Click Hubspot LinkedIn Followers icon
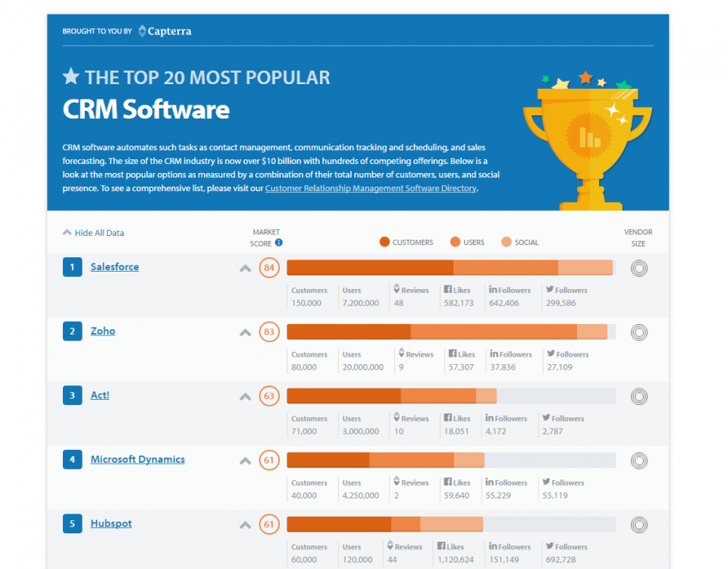 point(493,545)
